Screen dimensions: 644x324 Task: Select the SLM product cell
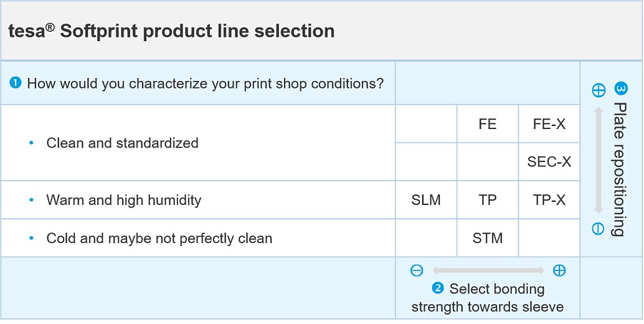[x=426, y=200]
